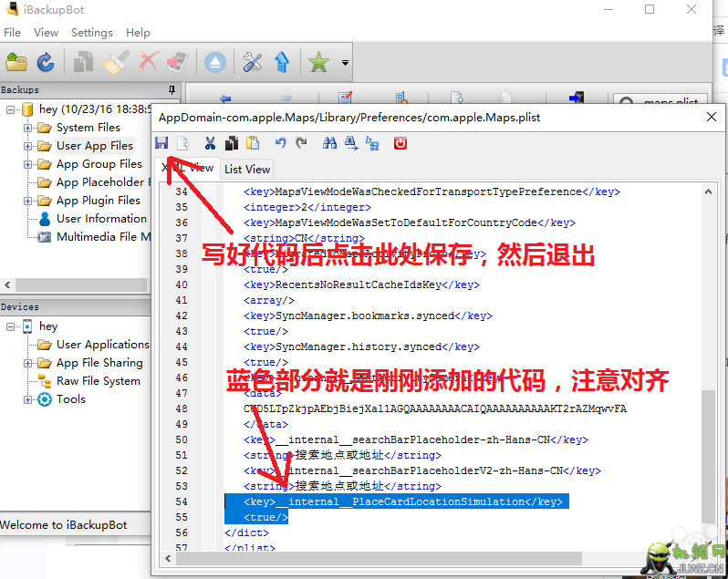Select User Applications under Devices

click(102, 345)
